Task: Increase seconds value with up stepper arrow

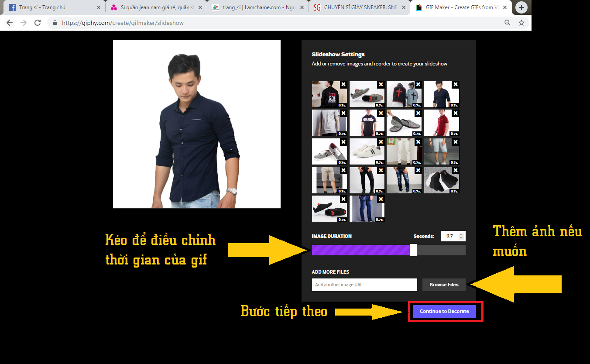Action: [x=462, y=234]
